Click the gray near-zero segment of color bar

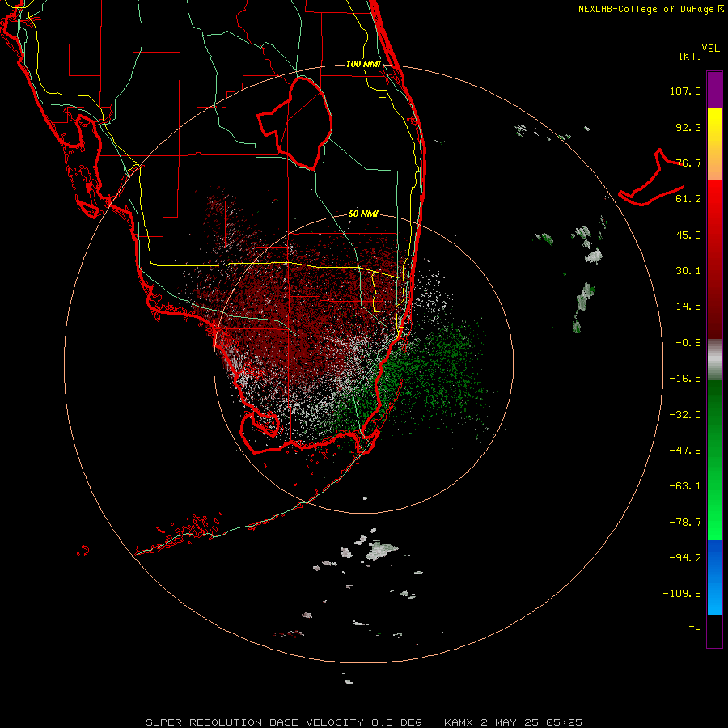pos(714,359)
